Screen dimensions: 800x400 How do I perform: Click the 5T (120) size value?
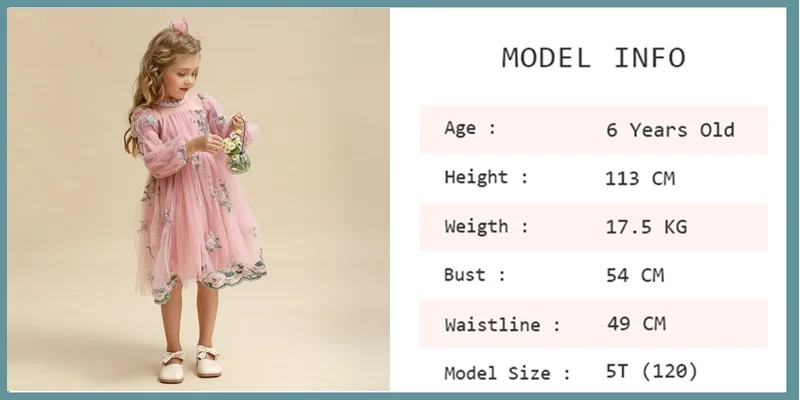[652, 371]
